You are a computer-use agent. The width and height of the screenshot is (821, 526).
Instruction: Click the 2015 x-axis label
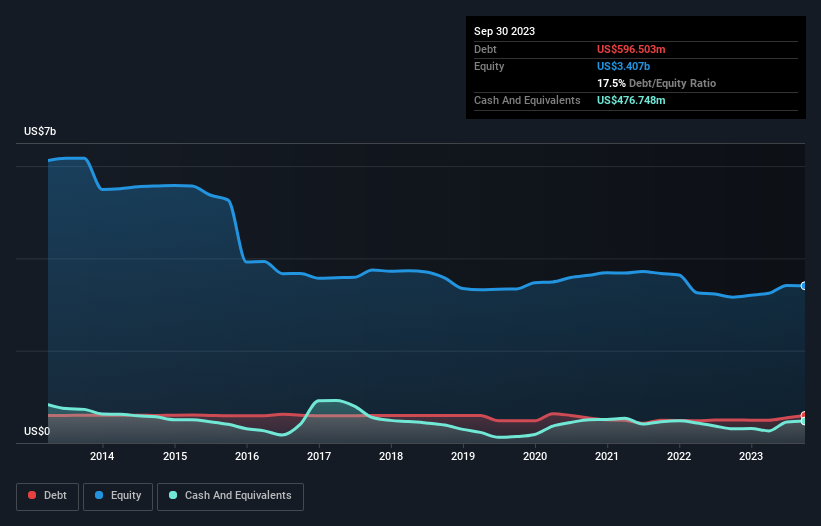click(175, 456)
